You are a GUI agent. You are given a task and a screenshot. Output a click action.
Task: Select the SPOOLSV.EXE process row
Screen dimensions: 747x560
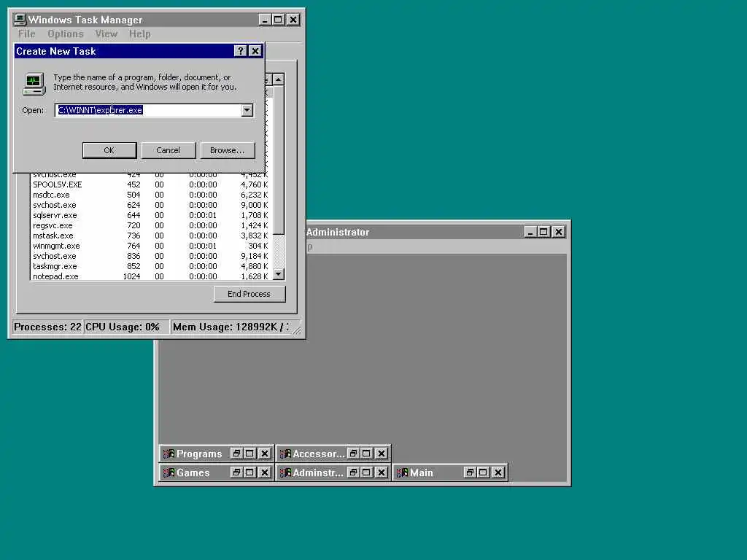[x=150, y=184]
